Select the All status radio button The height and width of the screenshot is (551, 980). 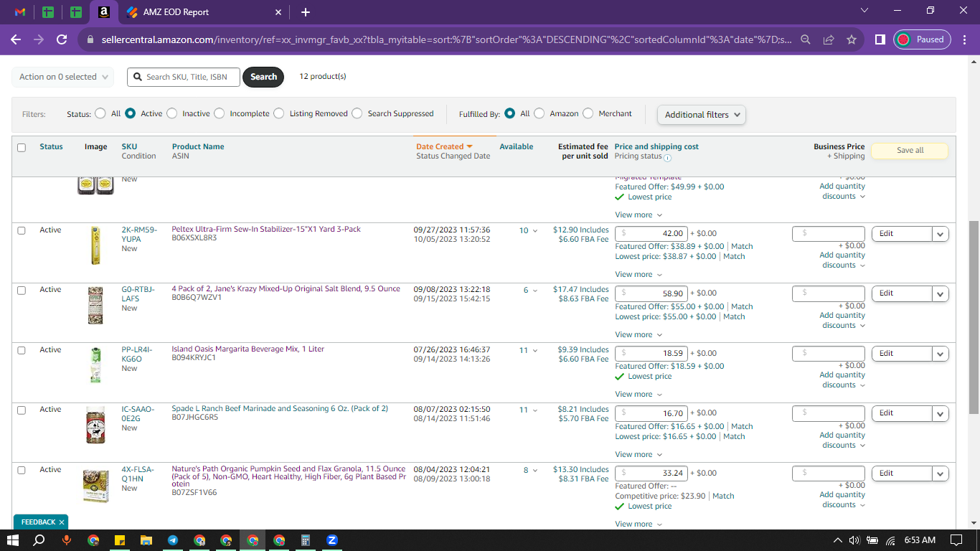tap(99, 113)
